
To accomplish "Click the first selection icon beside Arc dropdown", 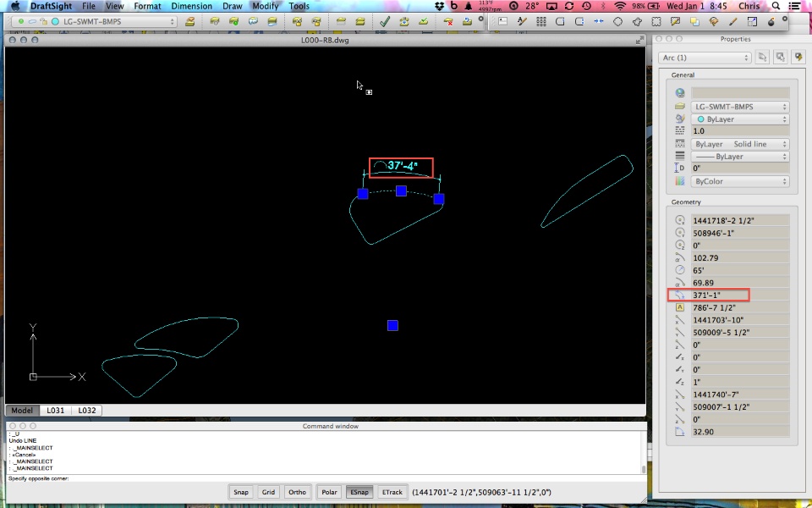I will (x=762, y=57).
